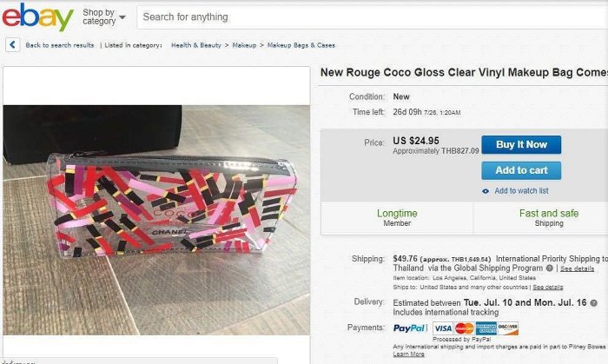The image size is (608, 364).
Task: Open Makeup Bags & Cases breadcrumb
Action: pos(301,45)
